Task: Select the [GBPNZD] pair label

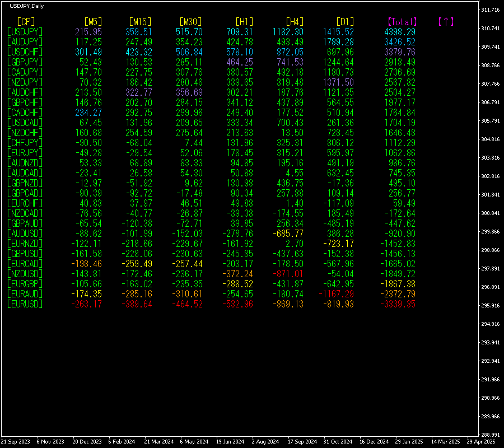Action: pos(25,183)
